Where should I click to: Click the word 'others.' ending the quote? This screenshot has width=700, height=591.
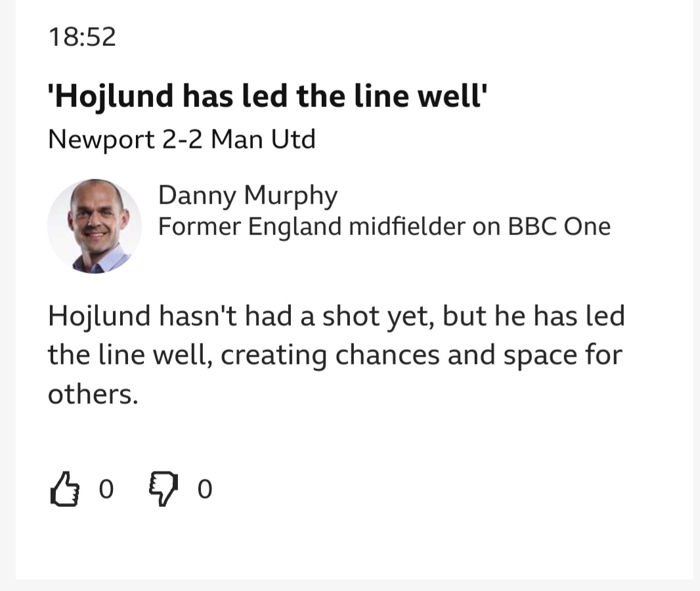(x=93, y=395)
